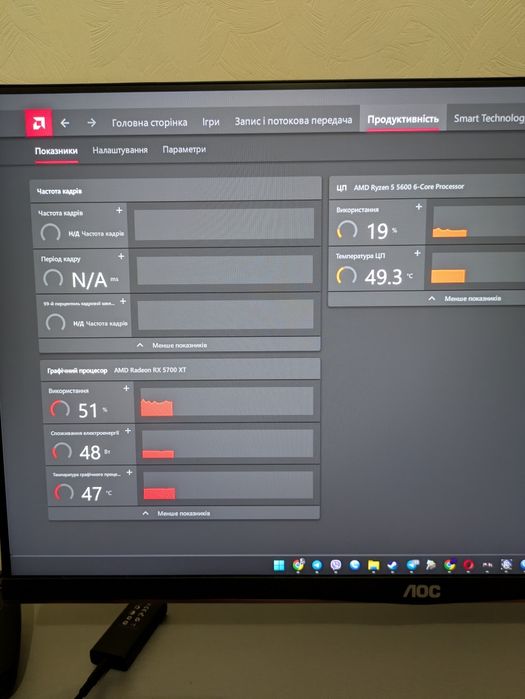Open Viber from the taskbar
The width and height of the screenshot is (525, 699).
coord(336,565)
